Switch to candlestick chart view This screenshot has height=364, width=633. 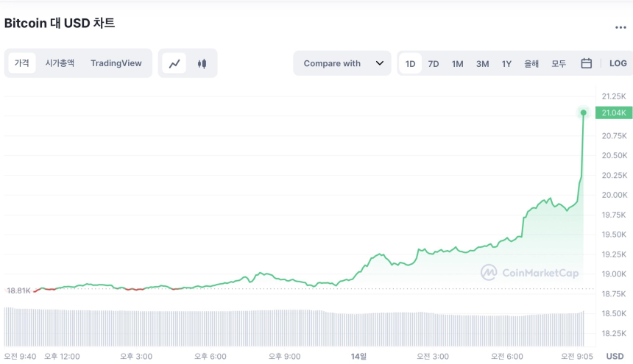click(x=202, y=64)
